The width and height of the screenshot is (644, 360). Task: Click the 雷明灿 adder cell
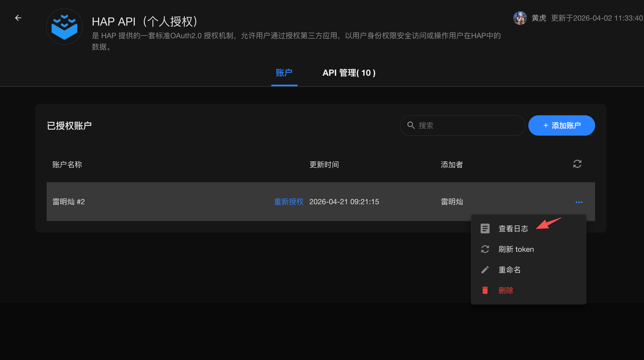click(452, 202)
